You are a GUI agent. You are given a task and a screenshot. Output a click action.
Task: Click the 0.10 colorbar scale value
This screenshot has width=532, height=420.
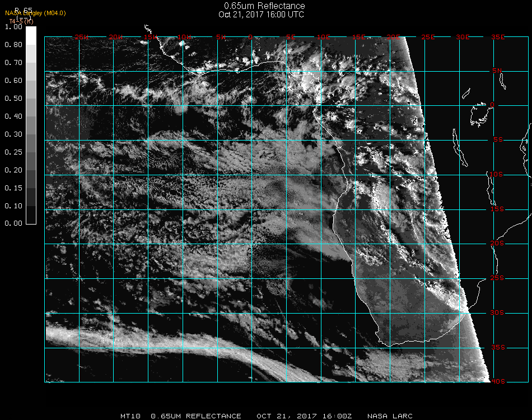point(13,206)
